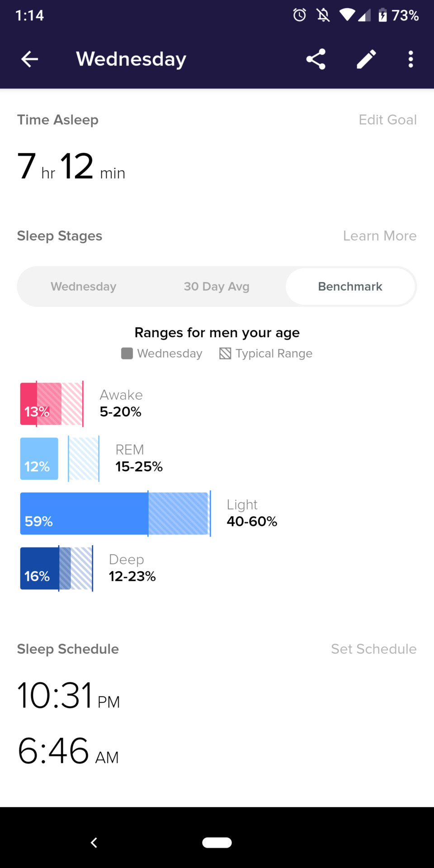434x868 pixels.
Task: Tap the dark blue Deep 16% bar
Action: (x=39, y=568)
